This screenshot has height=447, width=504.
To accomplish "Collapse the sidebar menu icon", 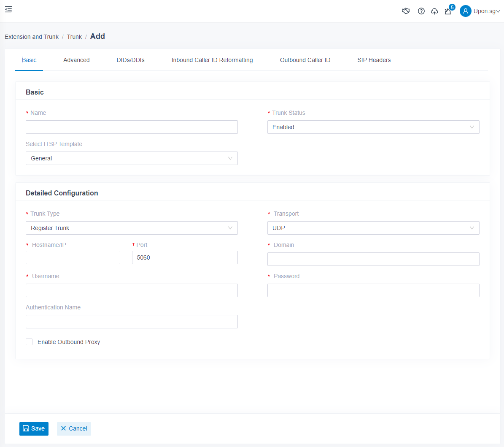I will 8,9.
